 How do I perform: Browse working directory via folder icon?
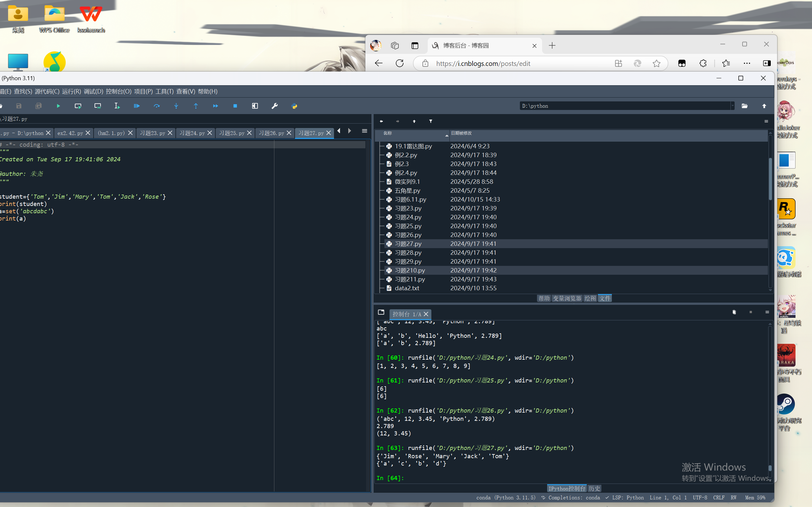point(744,106)
